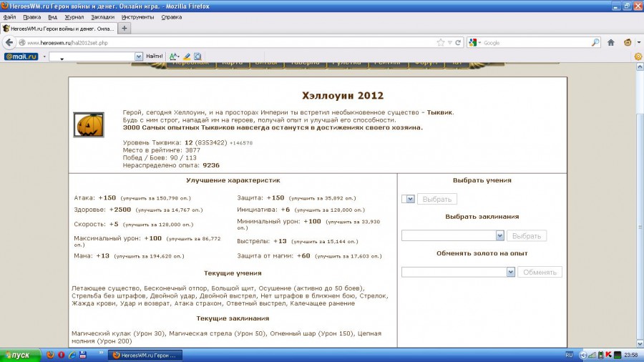This screenshot has width=644, height=362.
Task: Open the Журнал menu
Action: coord(74,17)
